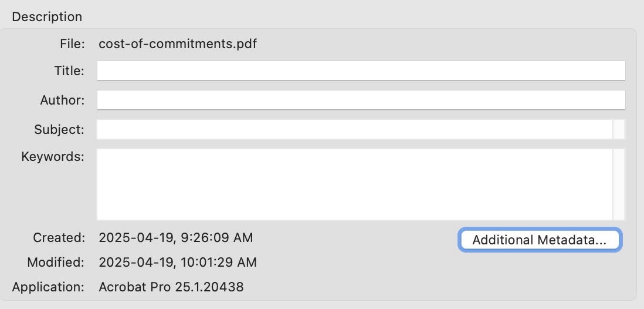The width and height of the screenshot is (644, 309).
Task: Click the "Modified:" label
Action: pyautogui.click(x=56, y=262)
